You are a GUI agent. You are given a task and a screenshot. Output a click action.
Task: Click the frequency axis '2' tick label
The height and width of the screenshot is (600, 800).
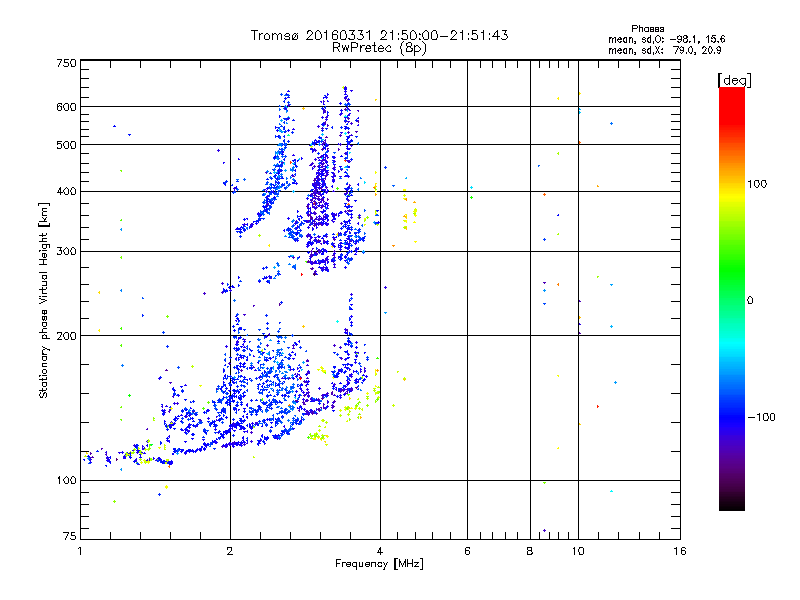coord(230,551)
